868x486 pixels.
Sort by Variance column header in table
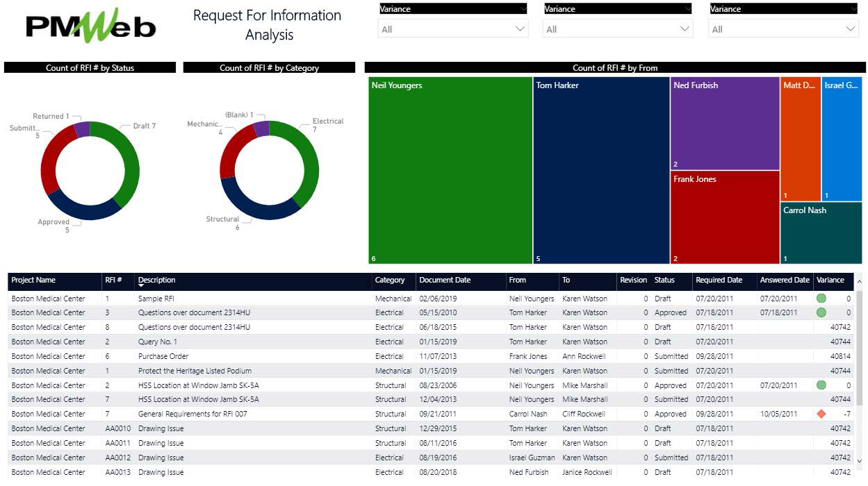(x=830, y=280)
